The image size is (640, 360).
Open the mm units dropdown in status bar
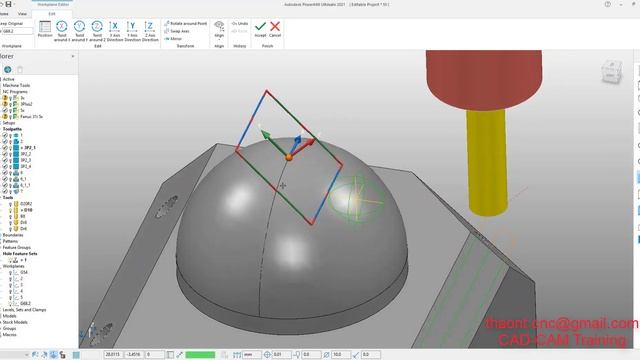[253, 355]
